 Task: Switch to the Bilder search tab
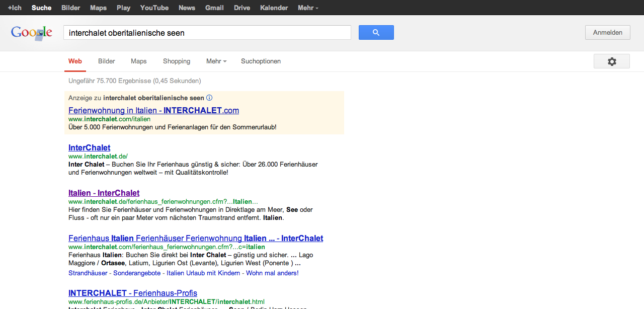click(x=106, y=61)
